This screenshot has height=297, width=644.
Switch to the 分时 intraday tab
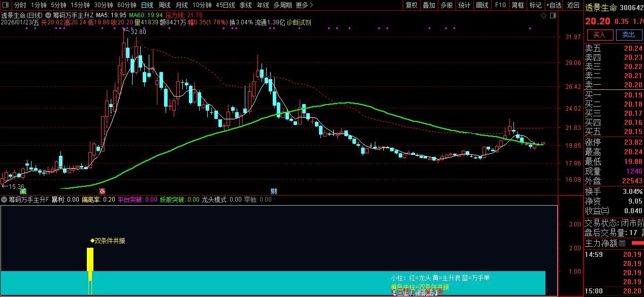click(x=20, y=5)
